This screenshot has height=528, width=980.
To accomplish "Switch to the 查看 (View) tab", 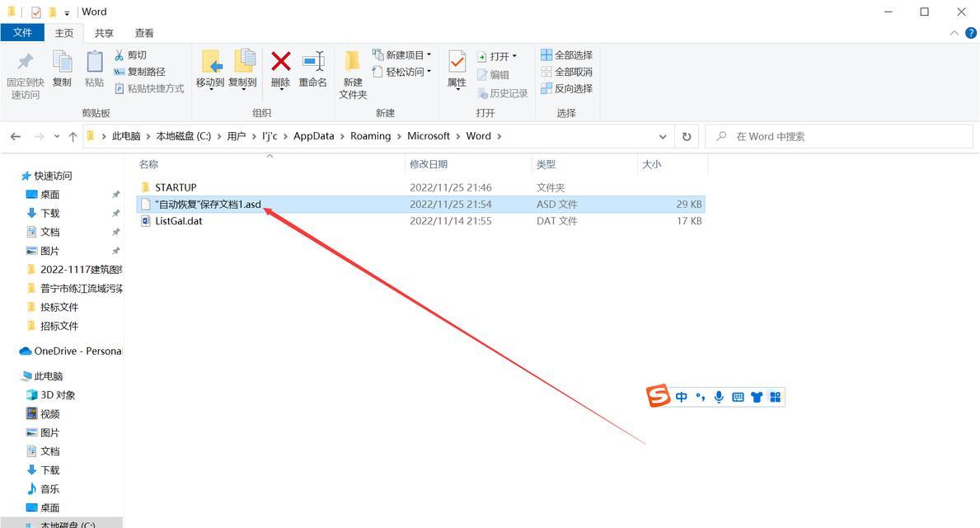I will click(143, 33).
